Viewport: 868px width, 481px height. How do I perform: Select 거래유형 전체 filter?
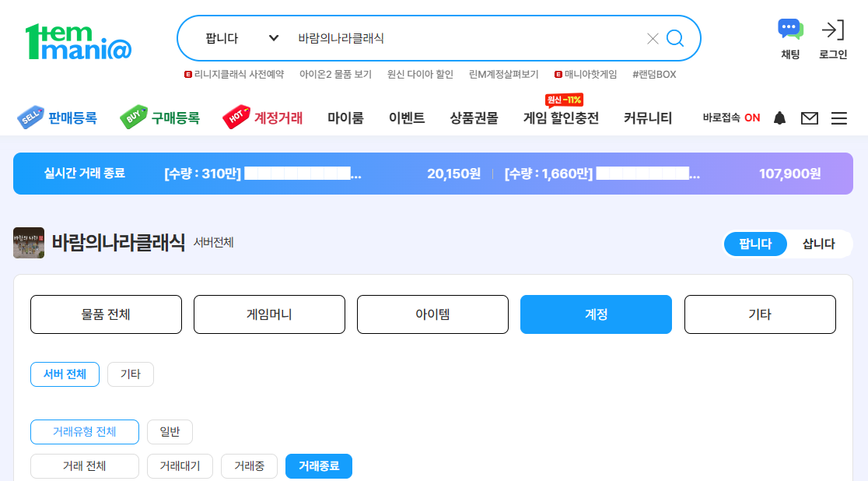85,432
